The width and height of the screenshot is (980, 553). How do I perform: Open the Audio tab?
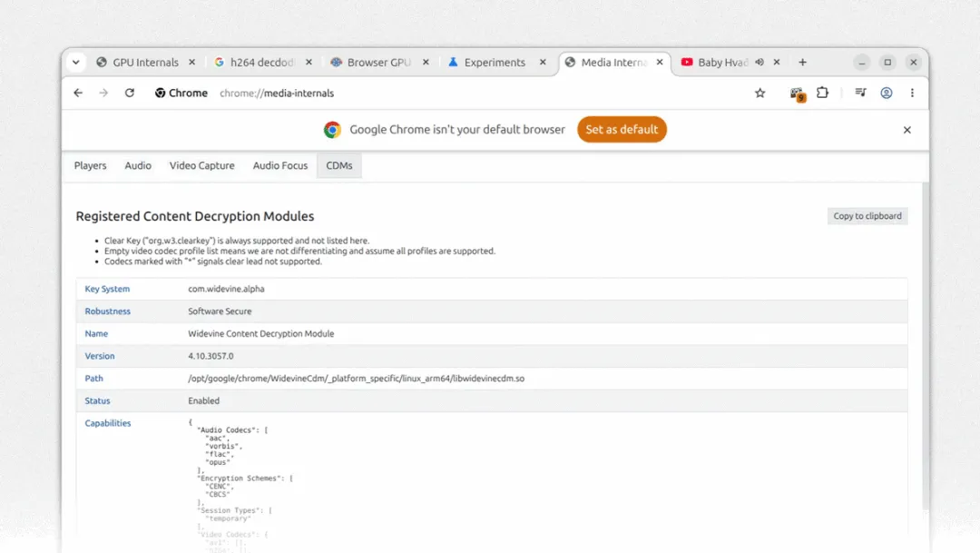coord(138,166)
